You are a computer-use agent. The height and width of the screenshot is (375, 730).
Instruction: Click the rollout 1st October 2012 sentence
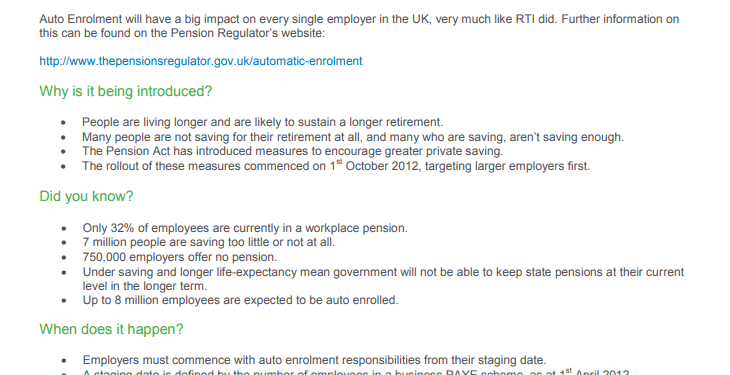coord(336,165)
